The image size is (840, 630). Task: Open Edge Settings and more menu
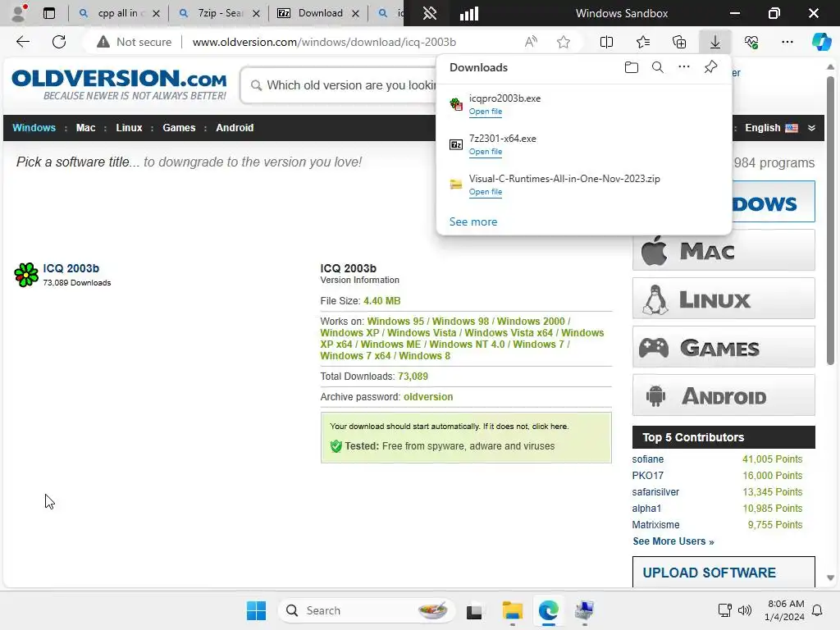point(787,42)
